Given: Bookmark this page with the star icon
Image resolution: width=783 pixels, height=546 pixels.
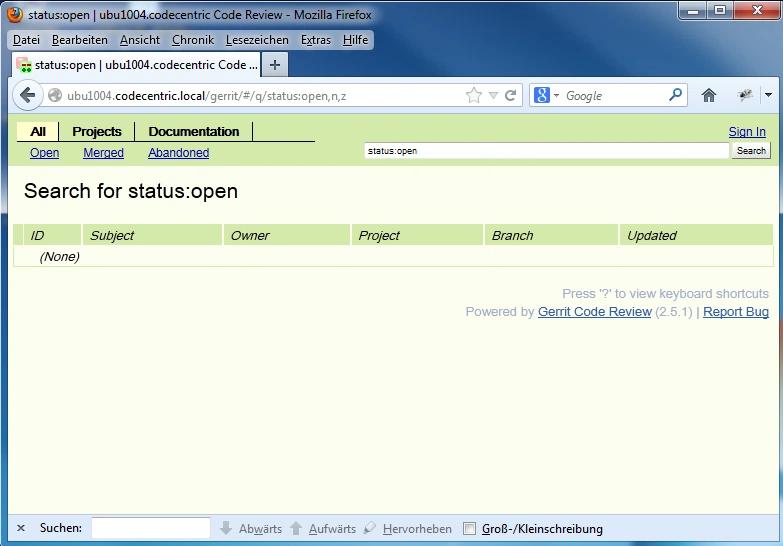Looking at the screenshot, I should click(x=474, y=96).
